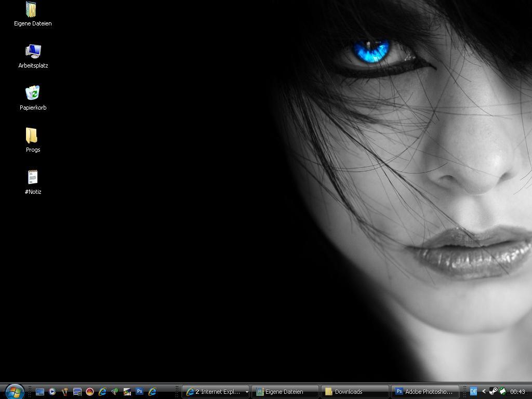Switch to Adobe Photoshop taskbar window
The height and width of the screenshot is (399, 532).
pos(425,392)
